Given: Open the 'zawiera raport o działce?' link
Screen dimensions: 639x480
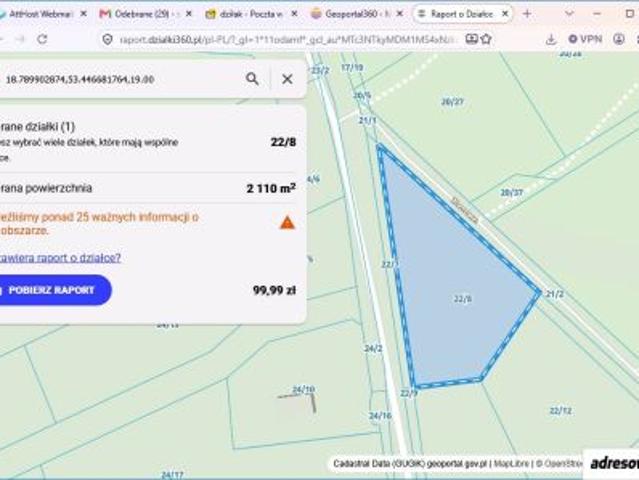Looking at the screenshot, I should pos(60,258).
